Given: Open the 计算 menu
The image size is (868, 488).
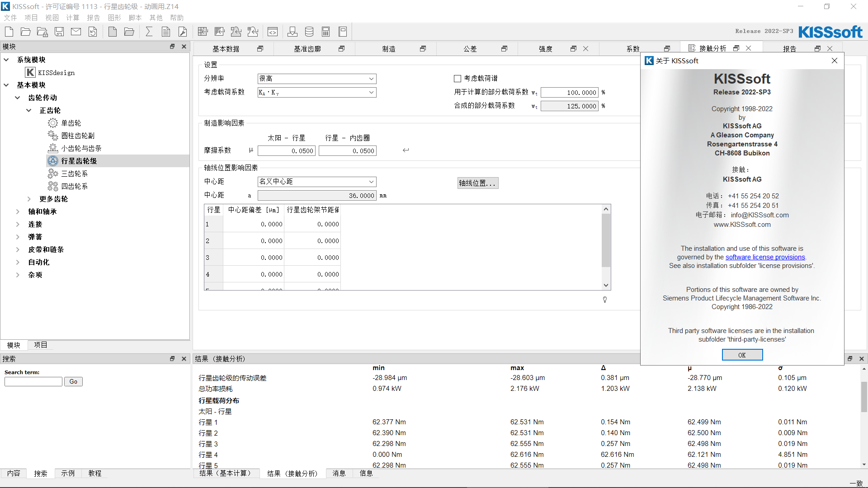Looking at the screenshot, I should coord(73,18).
